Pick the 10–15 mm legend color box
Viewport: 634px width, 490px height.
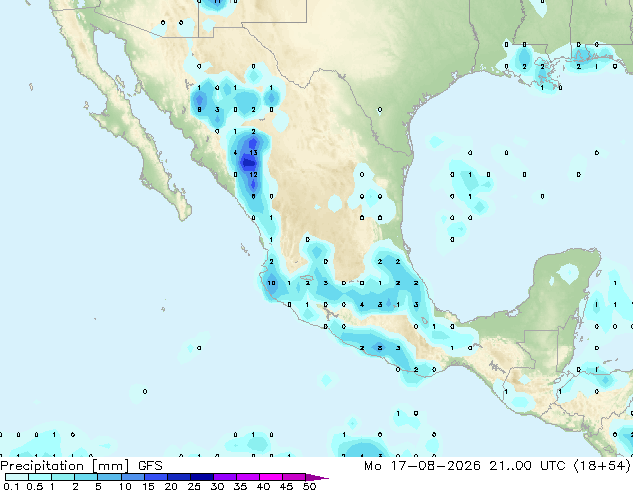(132, 477)
